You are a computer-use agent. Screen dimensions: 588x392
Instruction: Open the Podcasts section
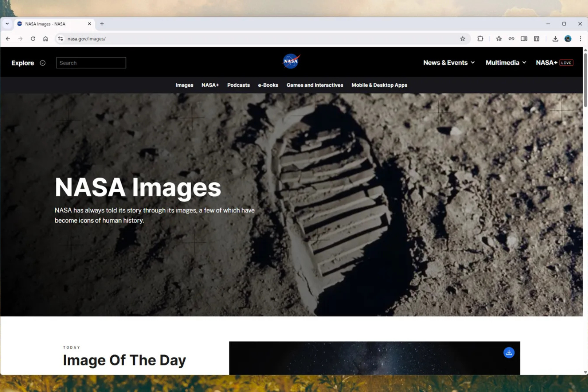(238, 85)
